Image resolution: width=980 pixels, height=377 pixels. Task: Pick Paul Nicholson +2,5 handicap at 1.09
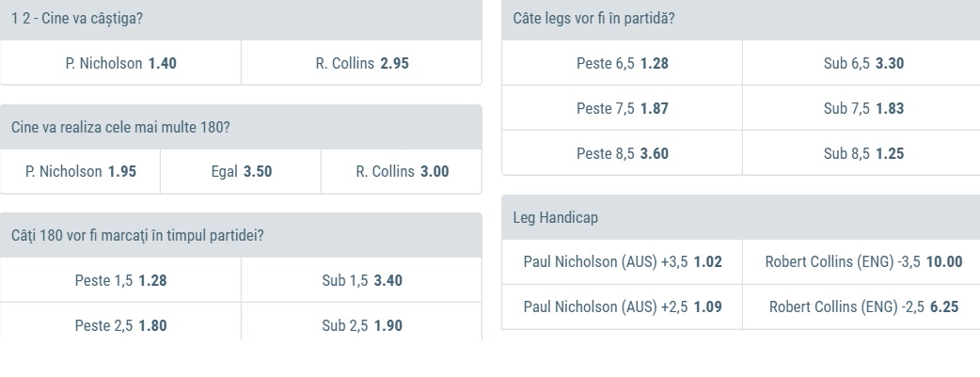coord(622,306)
